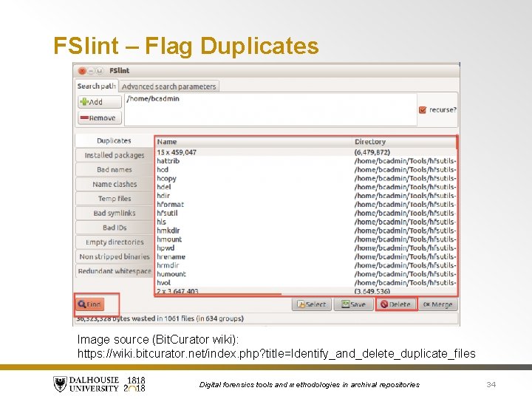Open Advanced search parameters tab
The height and width of the screenshot is (399, 532).
(x=168, y=86)
